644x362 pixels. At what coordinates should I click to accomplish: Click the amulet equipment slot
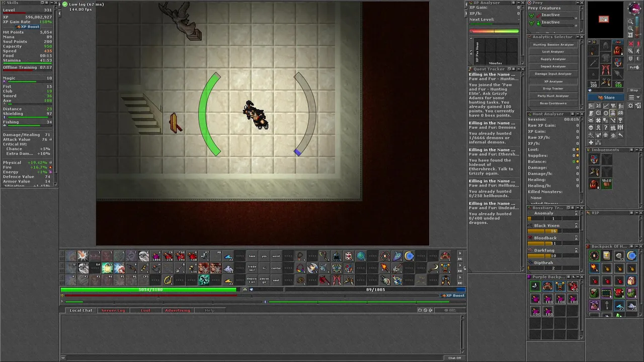pyautogui.click(x=593, y=50)
